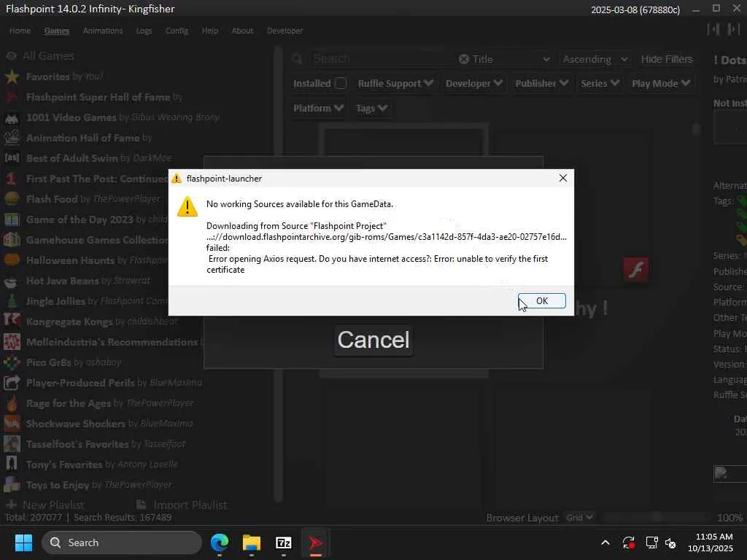Expand the Play Mode filter dropdown
This screenshot has height=560, width=747.
[661, 83]
